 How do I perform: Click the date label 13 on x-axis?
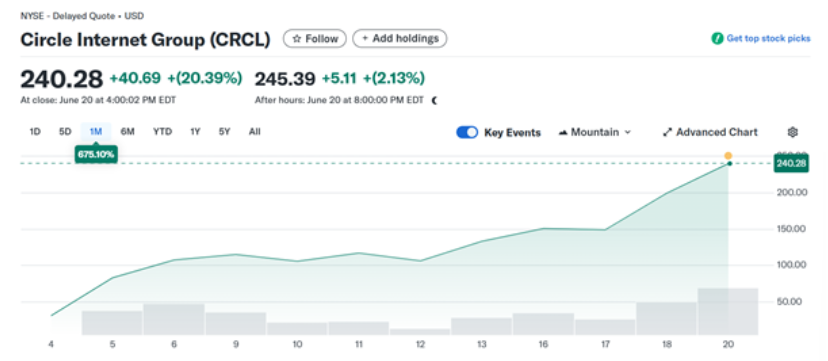coord(482,345)
